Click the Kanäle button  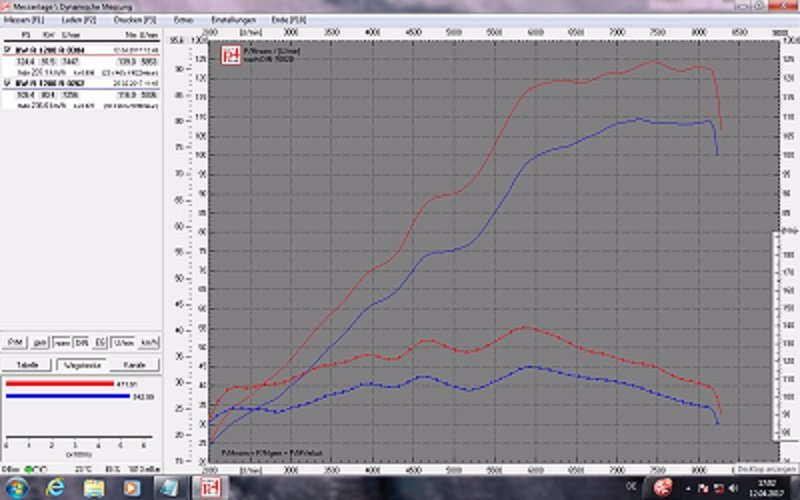(x=135, y=365)
